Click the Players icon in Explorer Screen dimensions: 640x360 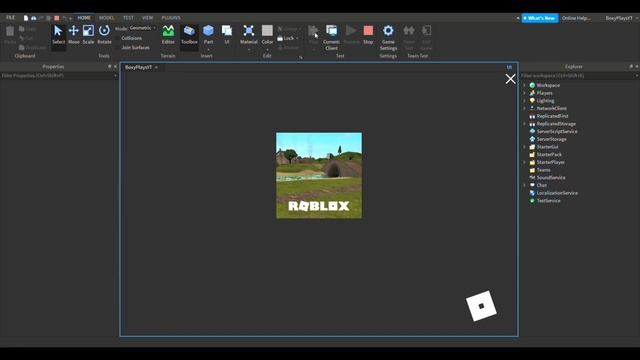[532, 93]
